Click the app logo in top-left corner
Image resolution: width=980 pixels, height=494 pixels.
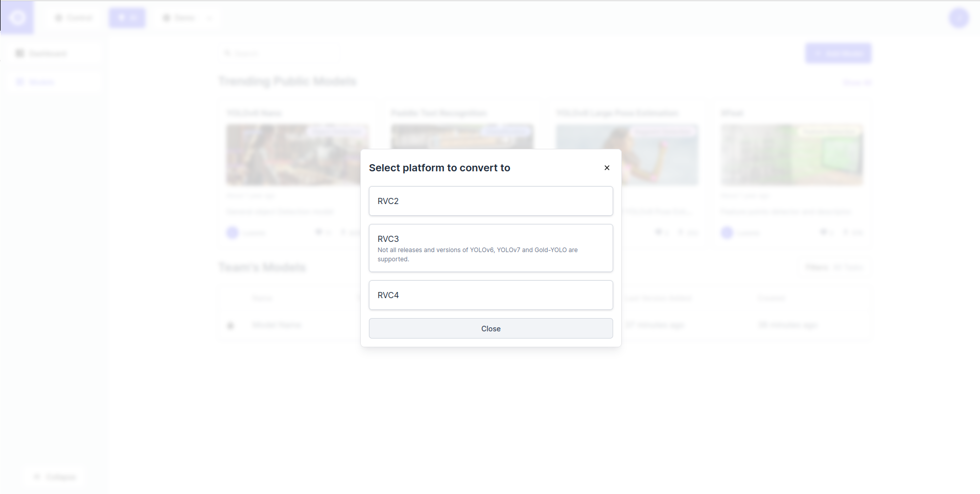coord(17,18)
